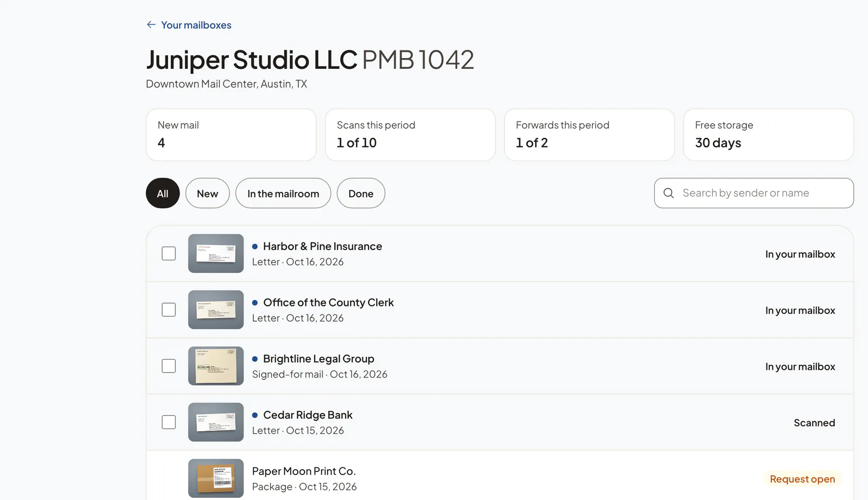Open Harbor & Pine Insurance envelope thumbnail
The height and width of the screenshot is (500, 868).
pos(216,253)
